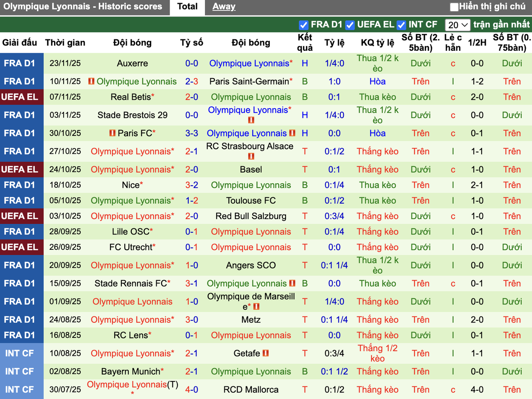The image size is (532, 399).
Task: Click Thắng 1/2 kèo result in Getafe row
Action: [377, 353]
